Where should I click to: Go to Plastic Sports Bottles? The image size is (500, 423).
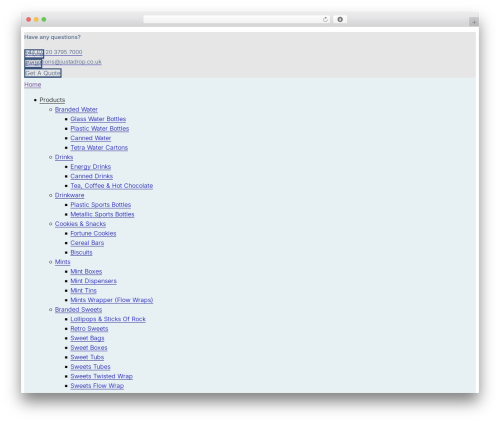pyautogui.click(x=101, y=205)
